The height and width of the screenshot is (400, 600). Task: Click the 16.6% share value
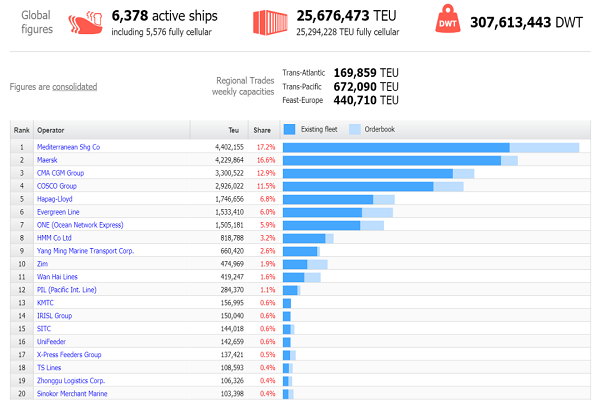[x=266, y=160]
